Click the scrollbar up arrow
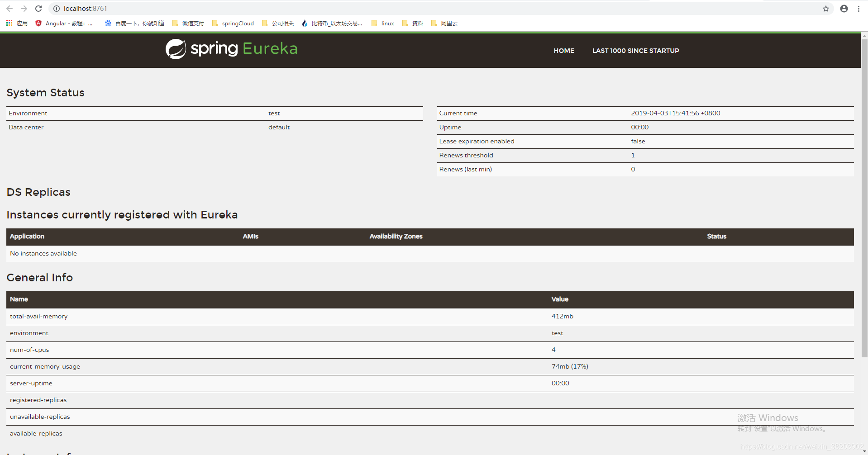The height and width of the screenshot is (455, 868). tap(864, 35)
